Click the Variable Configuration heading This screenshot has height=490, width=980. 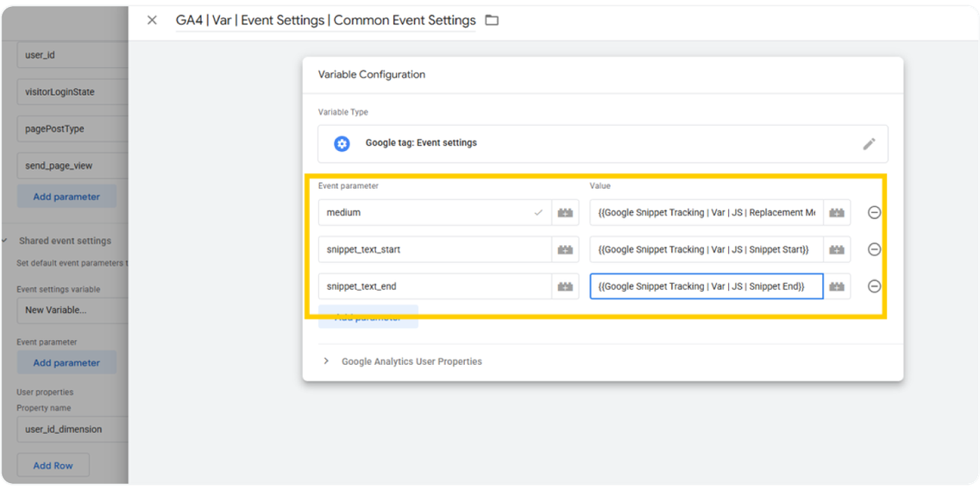point(371,74)
